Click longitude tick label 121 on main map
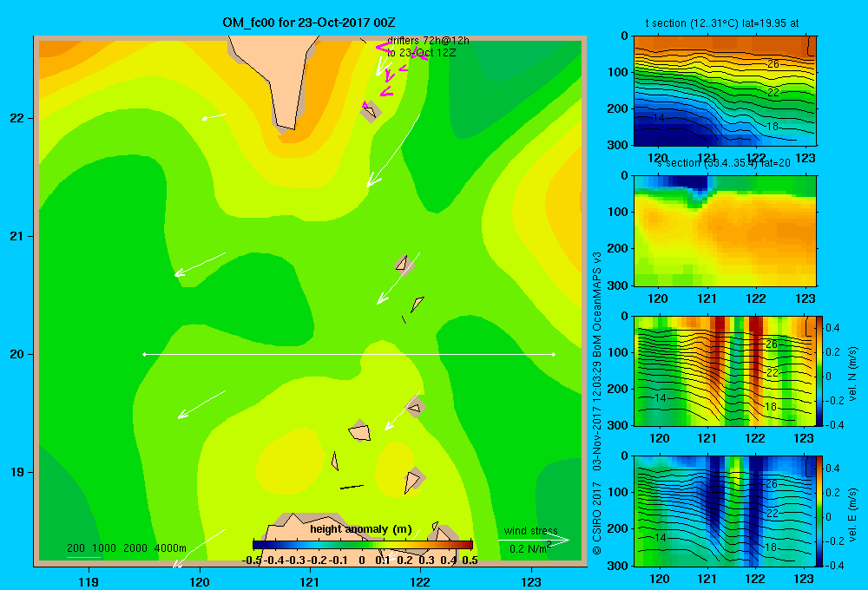The image size is (868, 590). click(310, 581)
